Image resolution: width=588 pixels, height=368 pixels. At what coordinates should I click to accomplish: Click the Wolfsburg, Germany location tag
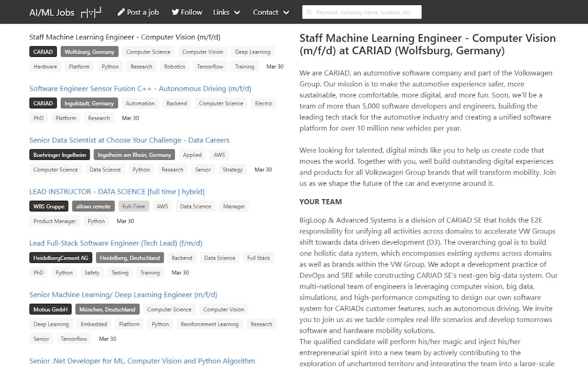point(89,52)
